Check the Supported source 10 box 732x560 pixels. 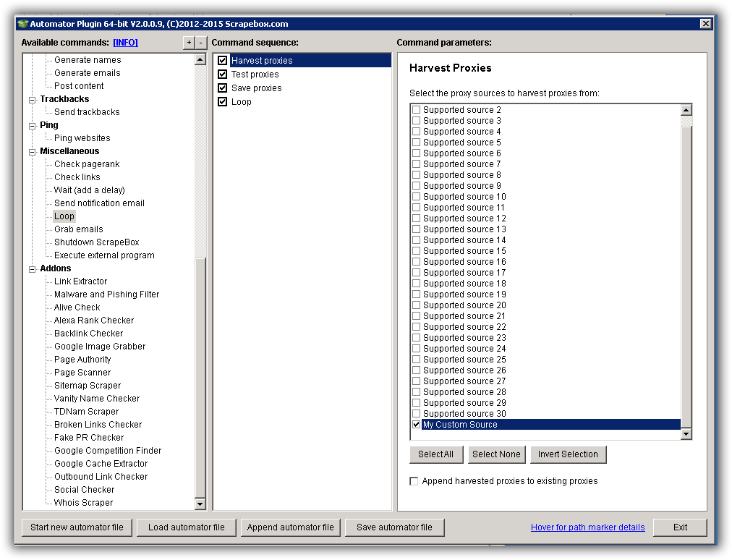coord(417,197)
